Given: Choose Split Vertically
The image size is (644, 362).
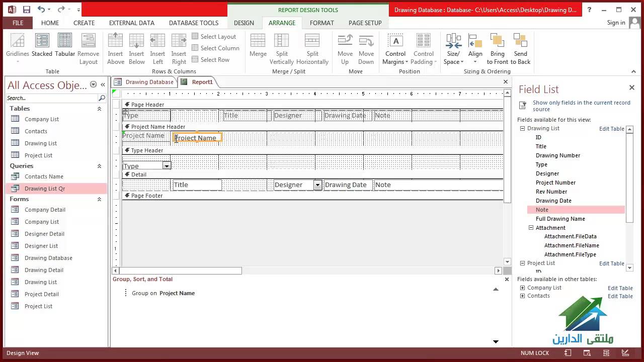Looking at the screenshot, I should [281, 44].
